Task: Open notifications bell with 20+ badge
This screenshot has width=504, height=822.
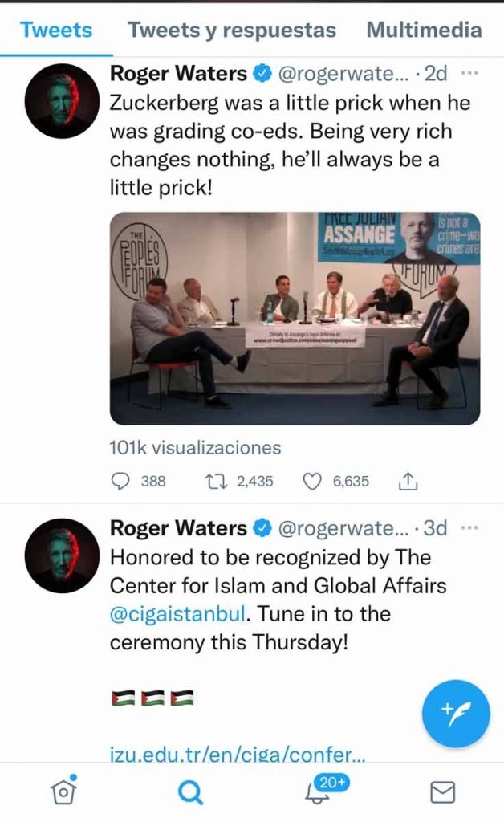Action: pyautogui.click(x=316, y=792)
